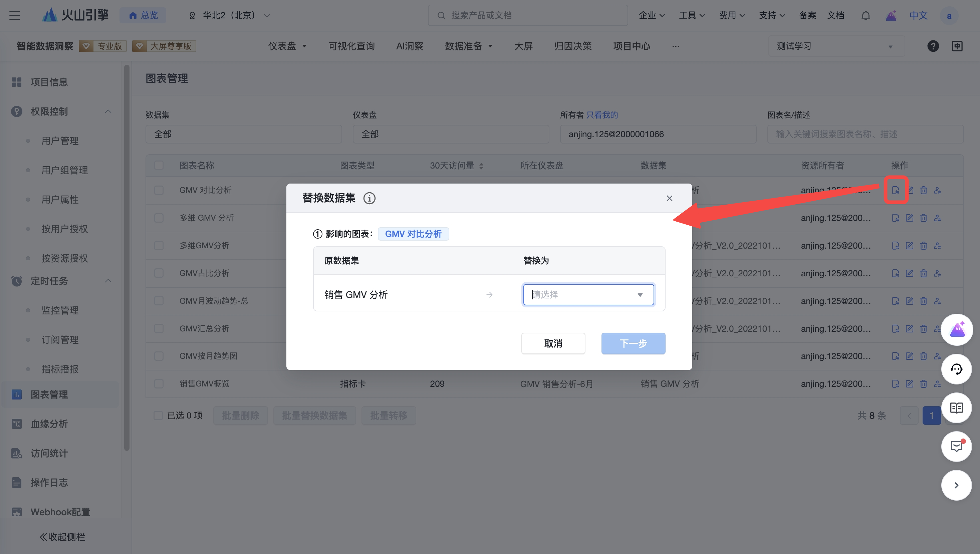Open notification bell in top bar

[866, 16]
